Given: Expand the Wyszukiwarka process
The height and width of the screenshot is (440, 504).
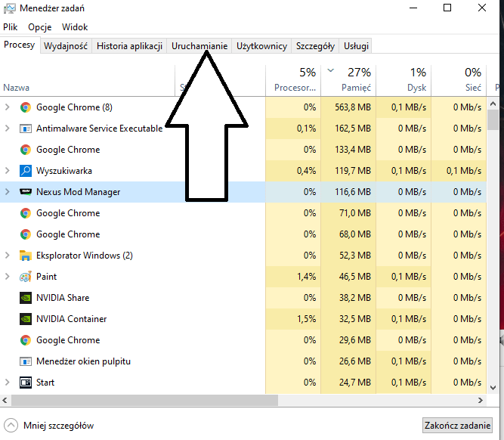Looking at the screenshot, I should click(7, 170).
